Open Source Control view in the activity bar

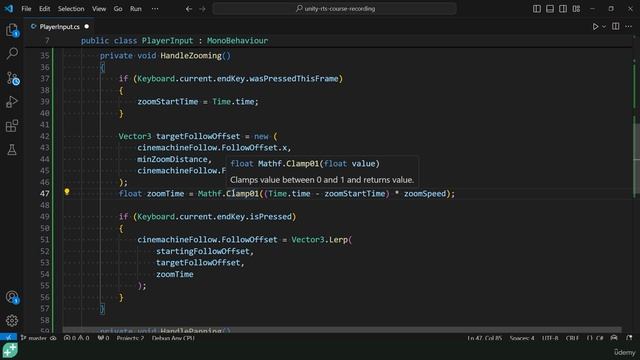pyautogui.click(x=12, y=78)
